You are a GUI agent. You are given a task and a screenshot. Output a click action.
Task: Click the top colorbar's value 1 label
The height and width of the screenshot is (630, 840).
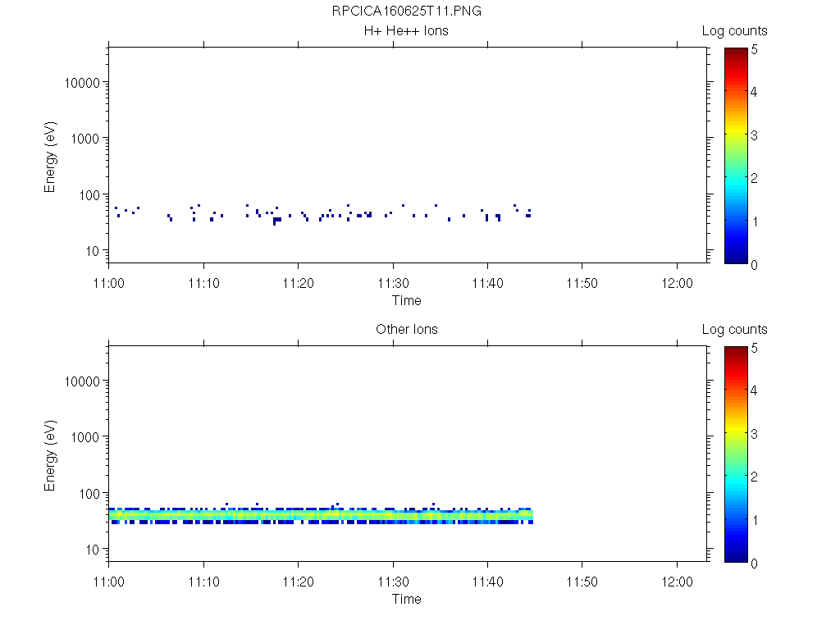pos(755,221)
